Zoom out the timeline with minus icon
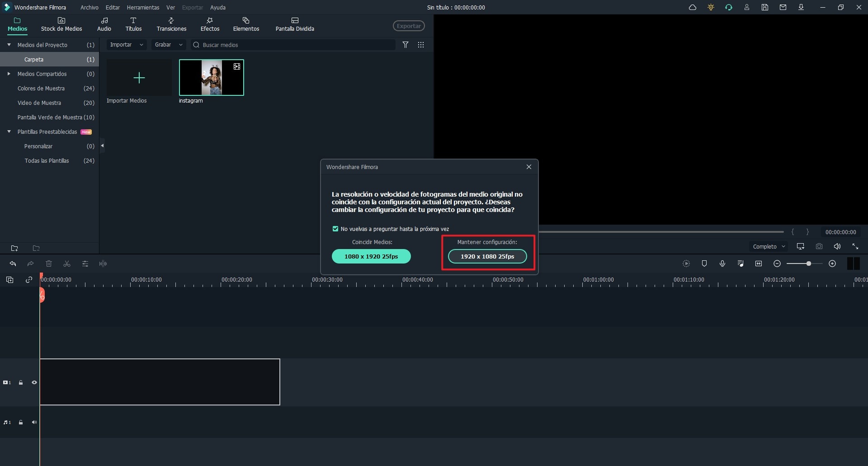The width and height of the screenshot is (868, 466). (777, 264)
